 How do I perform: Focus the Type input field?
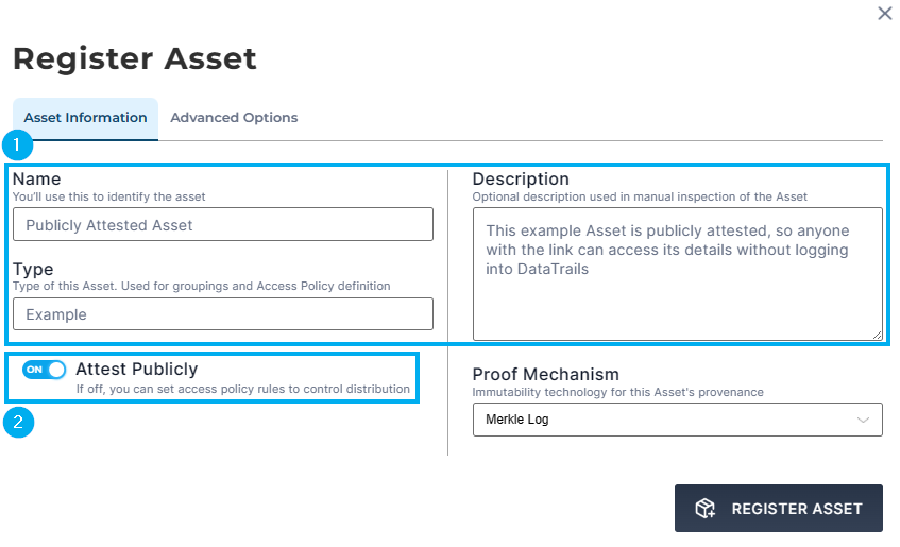[x=223, y=313]
